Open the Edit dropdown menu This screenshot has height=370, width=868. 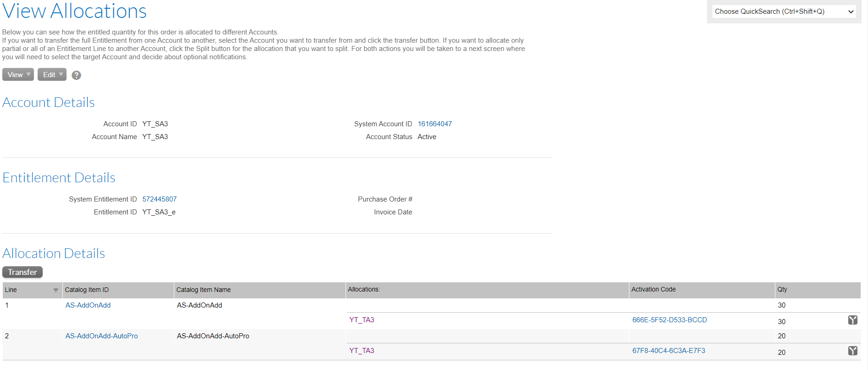point(52,74)
